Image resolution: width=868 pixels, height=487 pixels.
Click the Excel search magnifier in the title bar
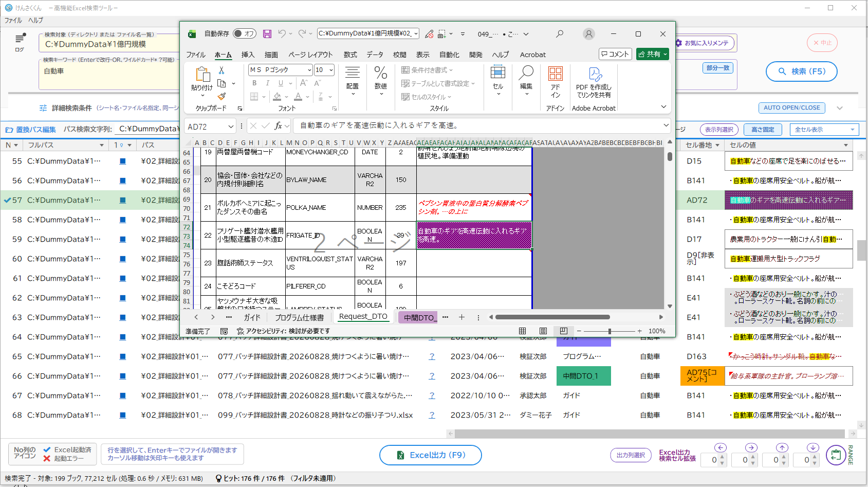[560, 34]
